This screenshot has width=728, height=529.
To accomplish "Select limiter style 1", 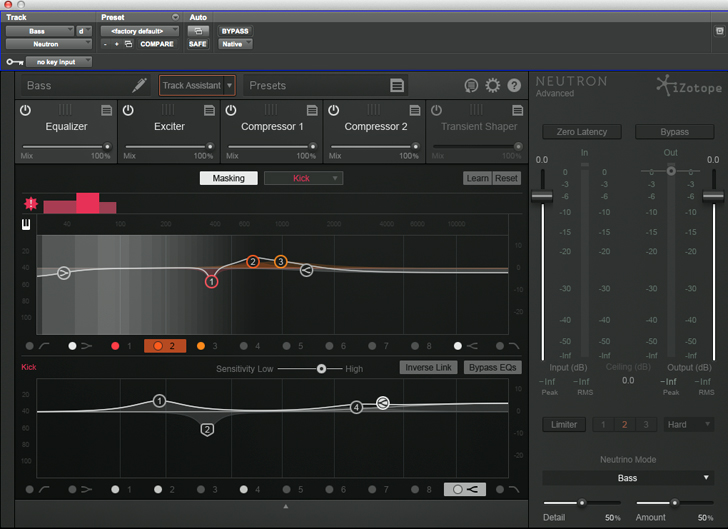I will point(603,425).
